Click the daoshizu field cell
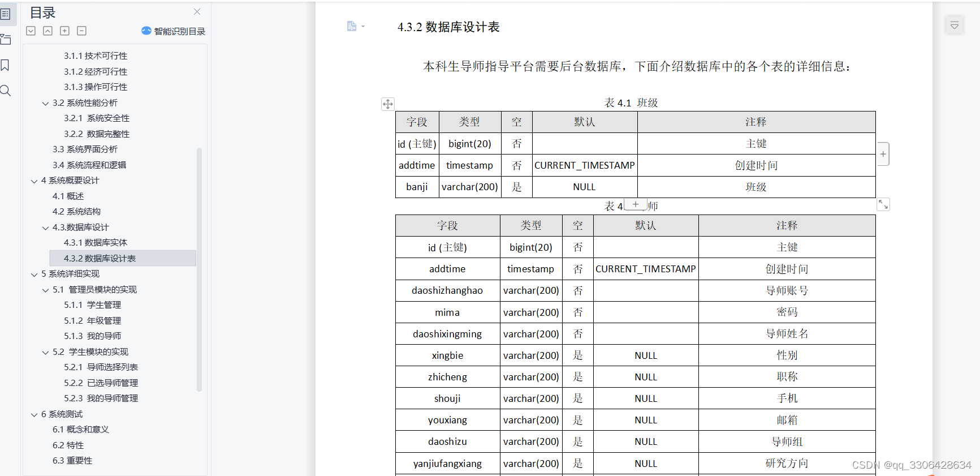Viewport: 980px width, 476px height. coord(447,441)
